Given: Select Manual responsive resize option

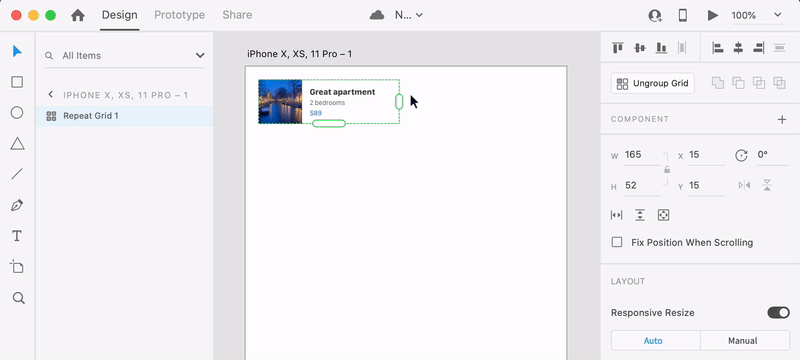Looking at the screenshot, I should click(742, 341).
